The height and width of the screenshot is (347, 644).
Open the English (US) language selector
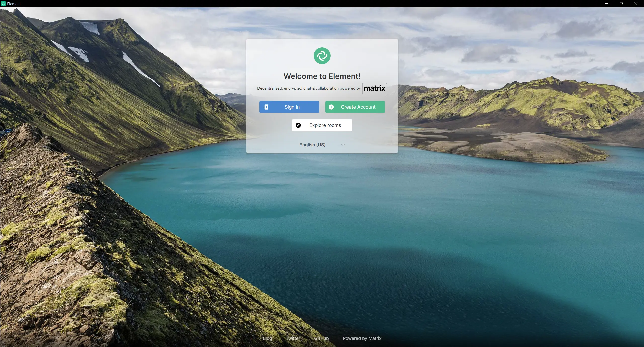312,145
